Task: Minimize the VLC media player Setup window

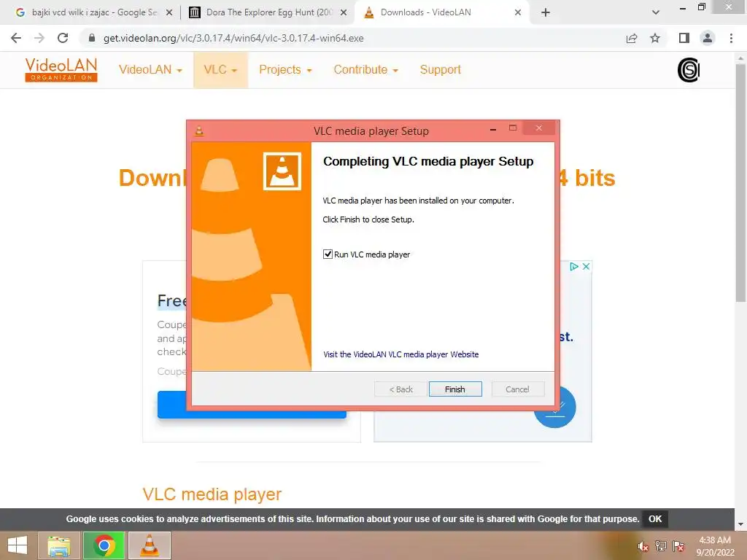Action: click(x=493, y=128)
